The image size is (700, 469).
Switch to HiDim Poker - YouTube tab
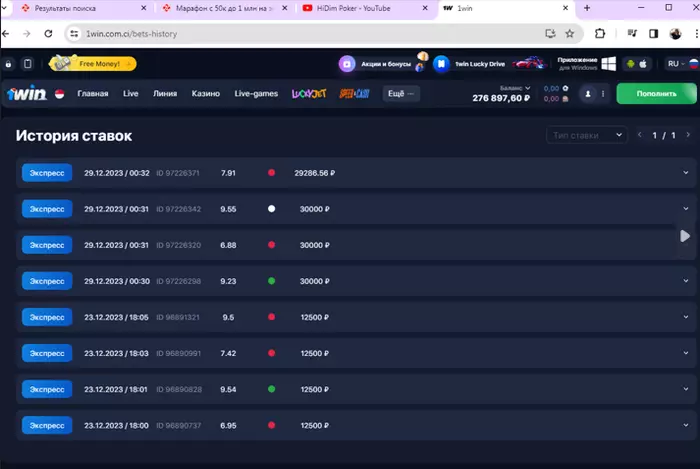365,8
